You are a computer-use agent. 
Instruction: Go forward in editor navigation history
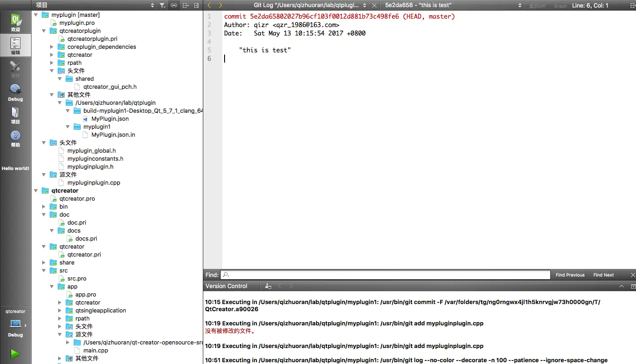[x=220, y=5]
